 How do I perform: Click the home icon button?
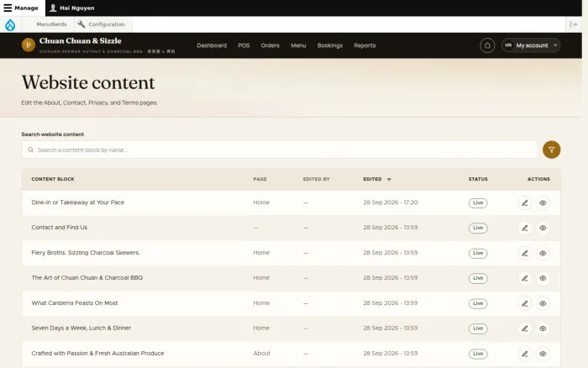(x=487, y=45)
